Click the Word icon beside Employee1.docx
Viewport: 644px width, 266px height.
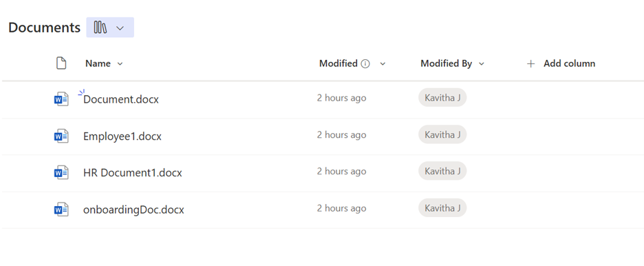(x=61, y=136)
